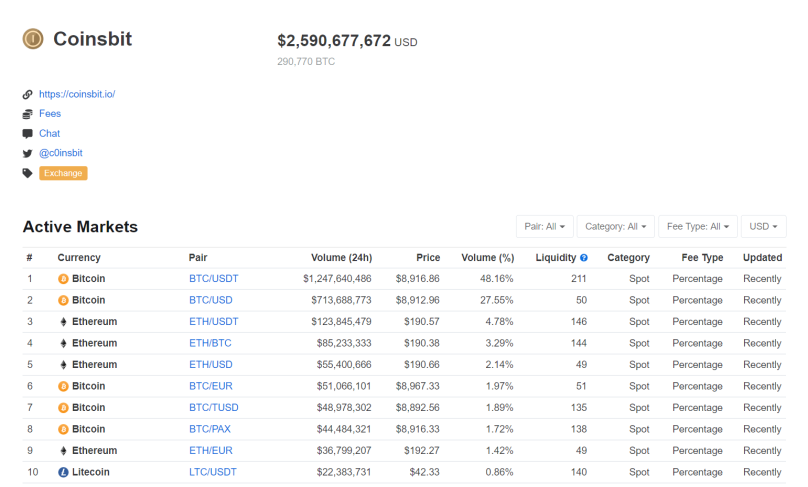Sort by Liquidity column header
Screen dimensions: 808x487
click(556, 258)
